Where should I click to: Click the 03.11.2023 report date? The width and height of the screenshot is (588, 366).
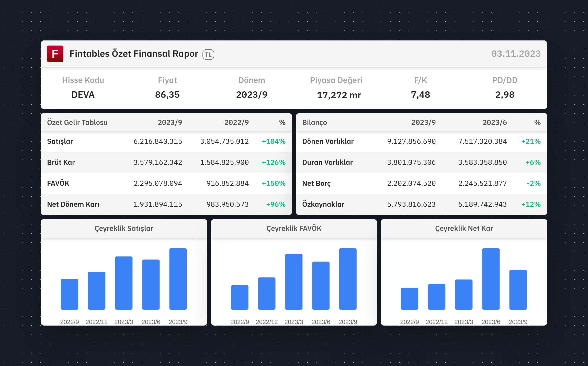point(516,54)
